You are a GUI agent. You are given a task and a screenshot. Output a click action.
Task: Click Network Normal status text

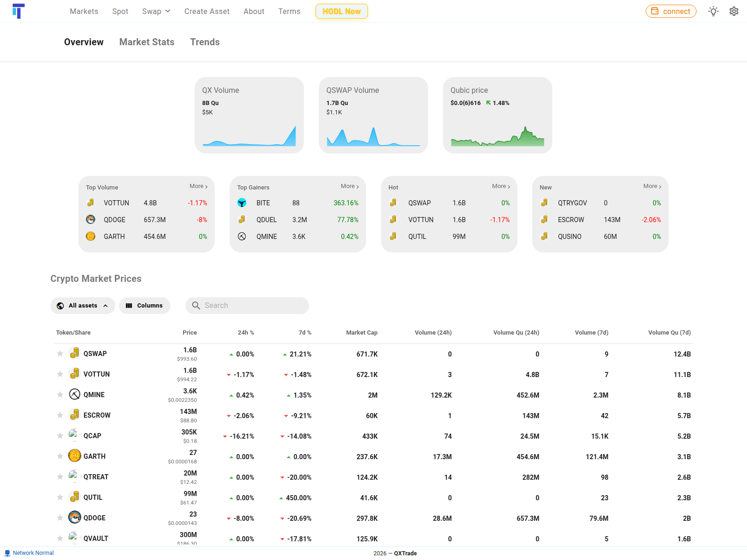[33, 553]
